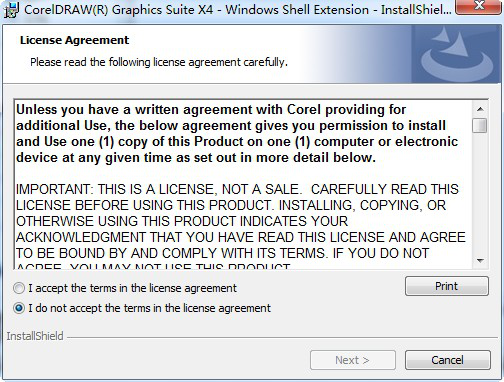The height and width of the screenshot is (382, 504).
Task: Click the 'TO BE BOUND BY AND COMPLY' line
Action: pyautogui.click(x=222, y=253)
